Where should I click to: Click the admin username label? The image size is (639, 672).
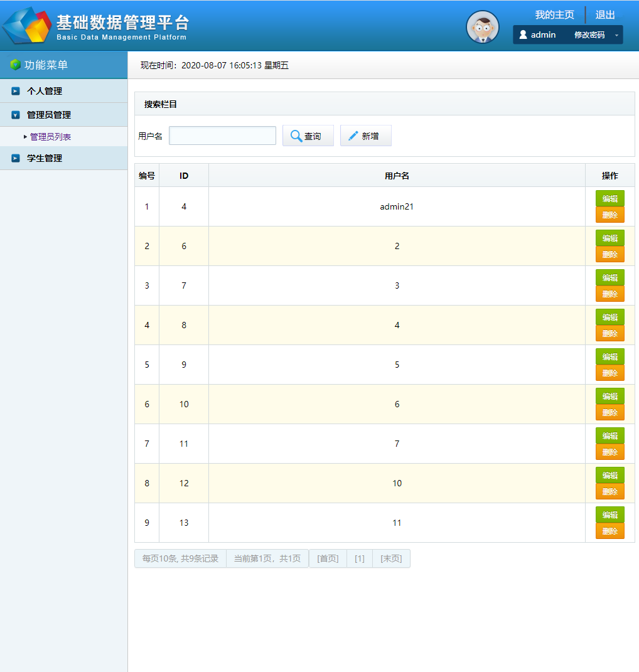pos(543,35)
